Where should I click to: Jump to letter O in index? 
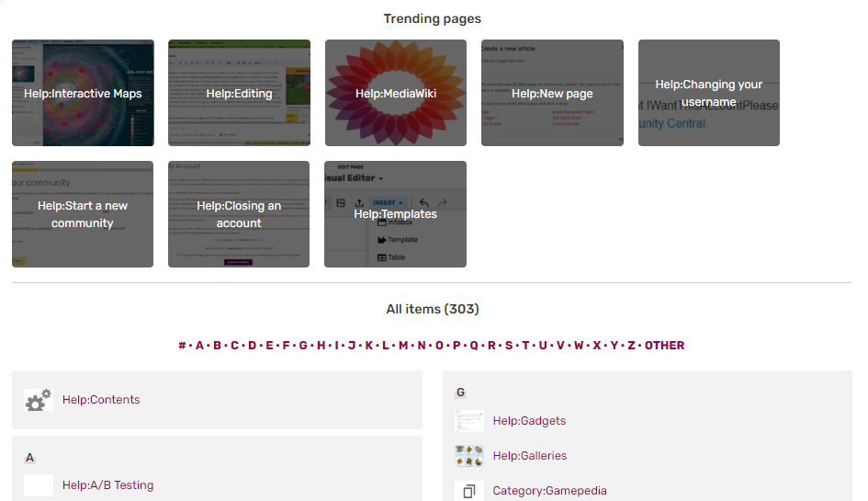coord(439,346)
